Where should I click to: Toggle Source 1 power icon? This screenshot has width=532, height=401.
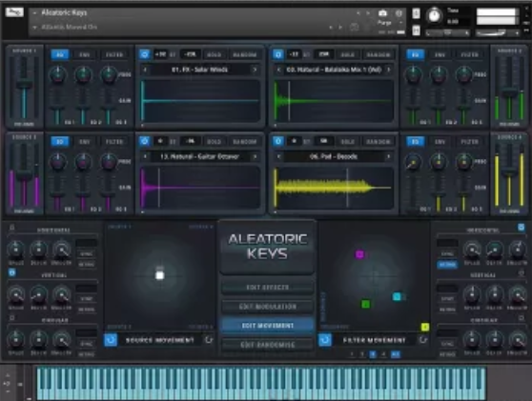144,54
